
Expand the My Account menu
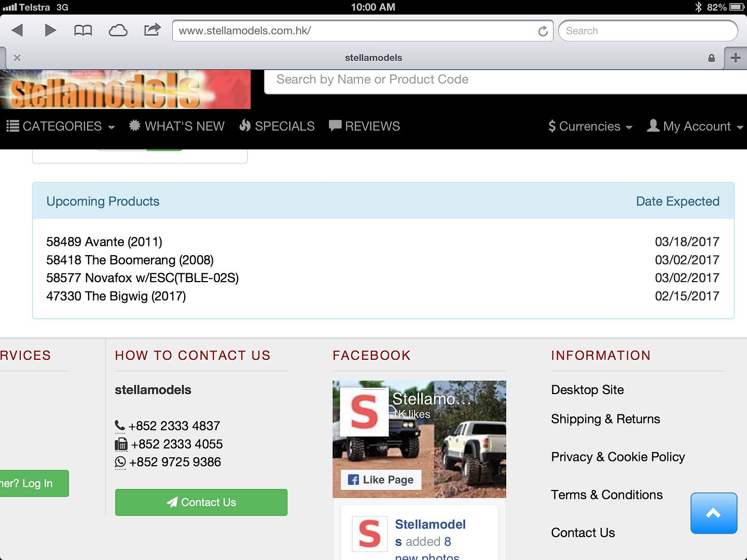click(x=695, y=126)
